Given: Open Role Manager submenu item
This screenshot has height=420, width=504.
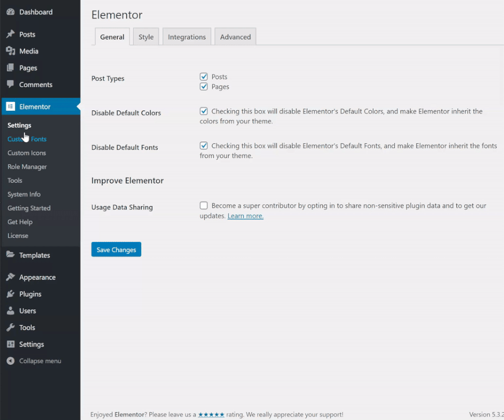Looking at the screenshot, I should [x=27, y=166].
